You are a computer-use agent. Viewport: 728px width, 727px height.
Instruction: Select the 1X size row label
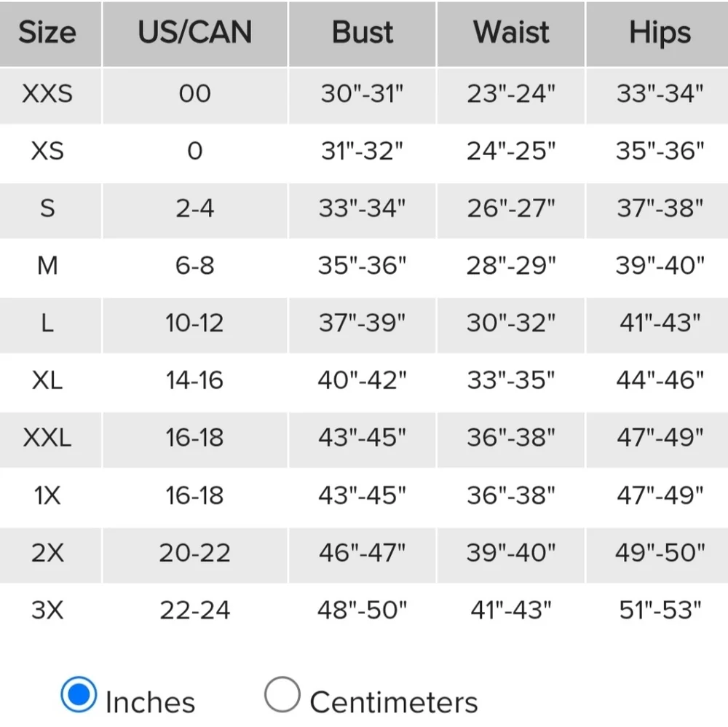click(47, 495)
